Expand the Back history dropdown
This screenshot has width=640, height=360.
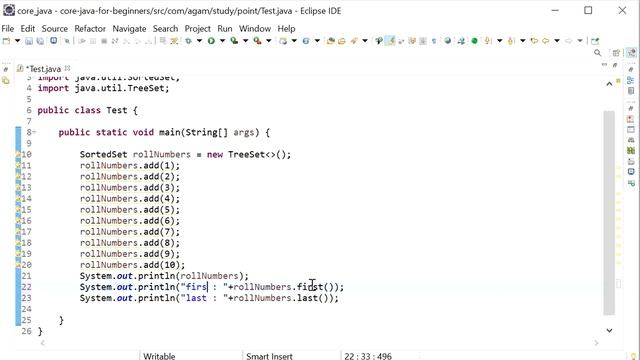pos(557,41)
